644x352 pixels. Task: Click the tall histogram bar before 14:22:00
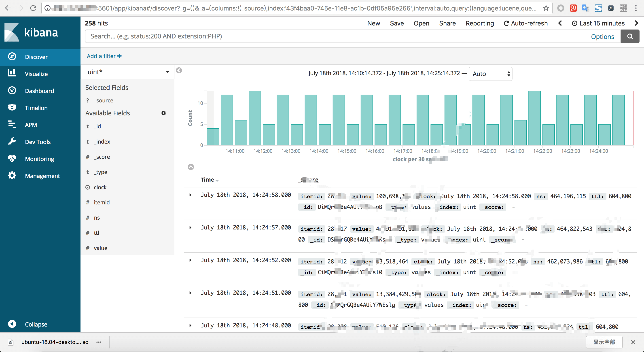[534, 118]
